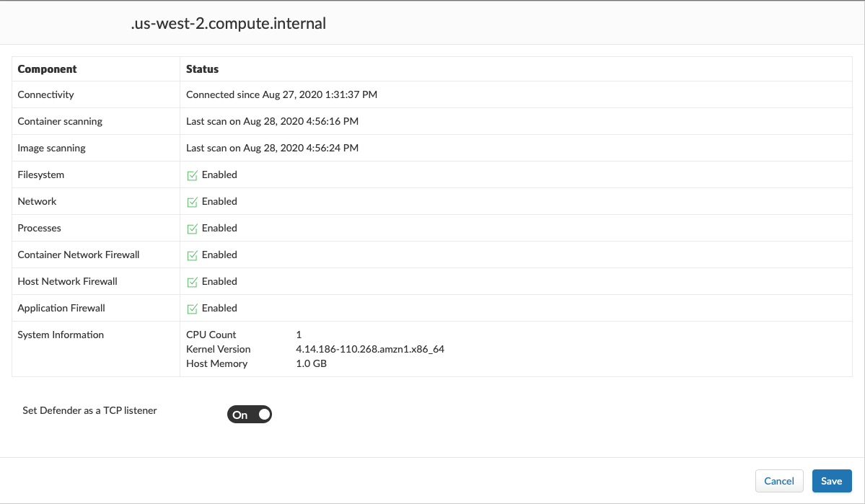The image size is (865, 504).
Task: Click the Container Network Firewall checkmark icon
Action: click(x=192, y=255)
